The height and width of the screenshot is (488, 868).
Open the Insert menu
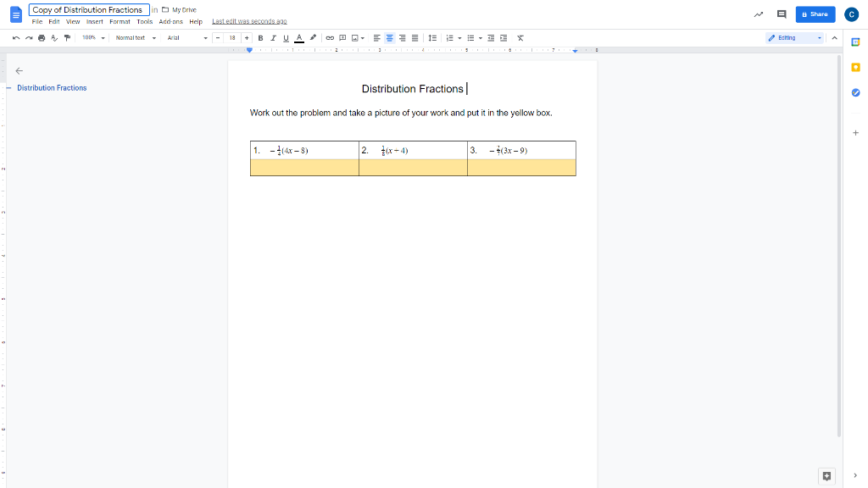(94, 21)
